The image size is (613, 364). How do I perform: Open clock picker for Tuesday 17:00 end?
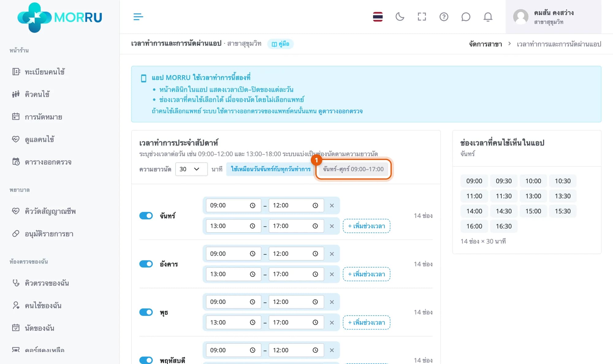coord(315,274)
